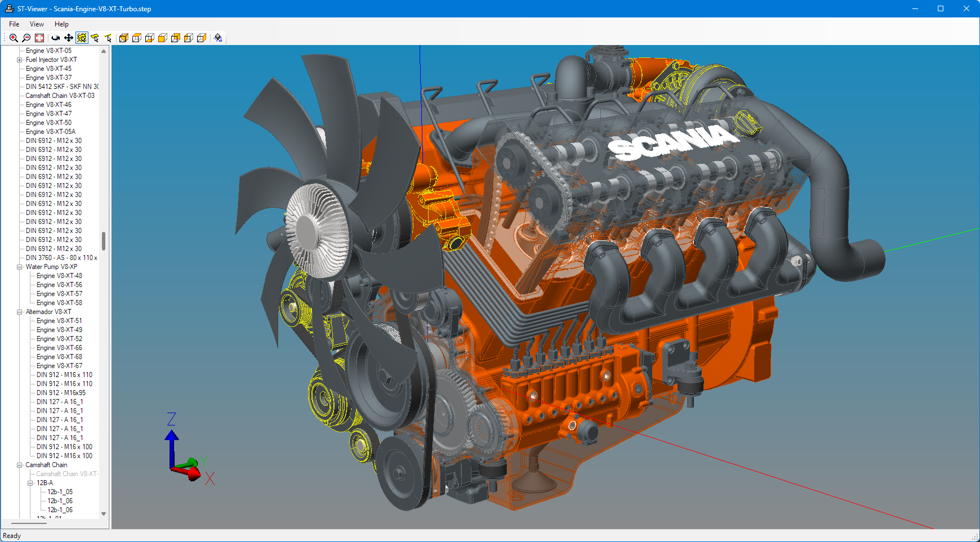Select the Camshaft Chain assembly label
The height and width of the screenshot is (542, 980).
tap(46, 465)
